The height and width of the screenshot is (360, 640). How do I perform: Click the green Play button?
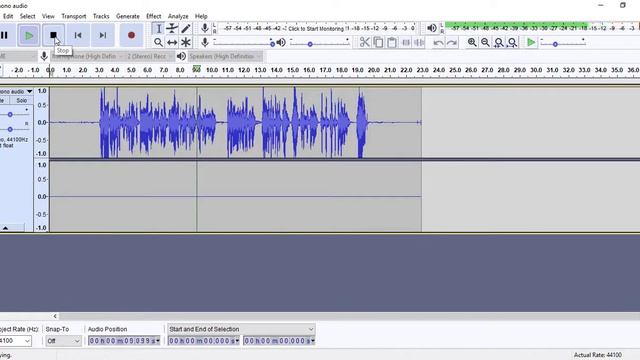tap(29, 35)
